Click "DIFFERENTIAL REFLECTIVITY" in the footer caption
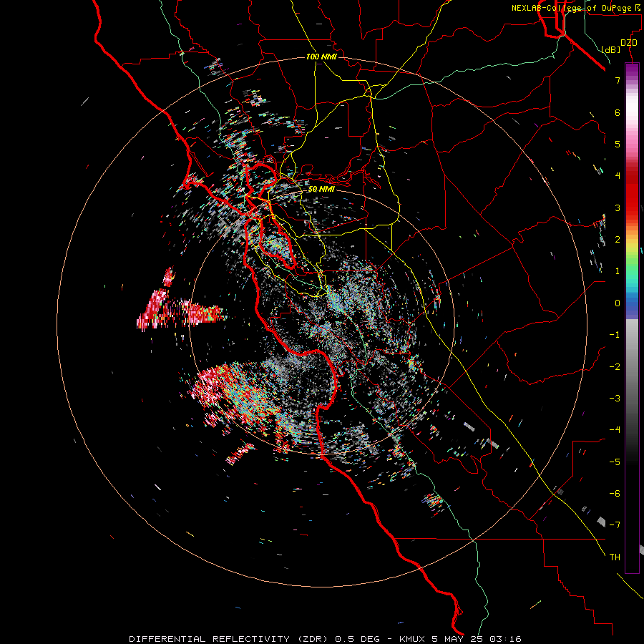 pos(210,639)
